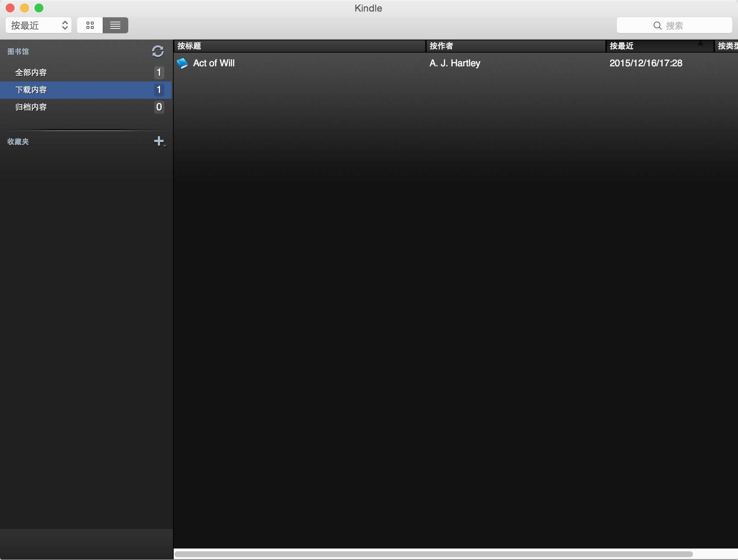Click the 搜索 search field
The height and width of the screenshot is (560, 738).
pos(674,26)
